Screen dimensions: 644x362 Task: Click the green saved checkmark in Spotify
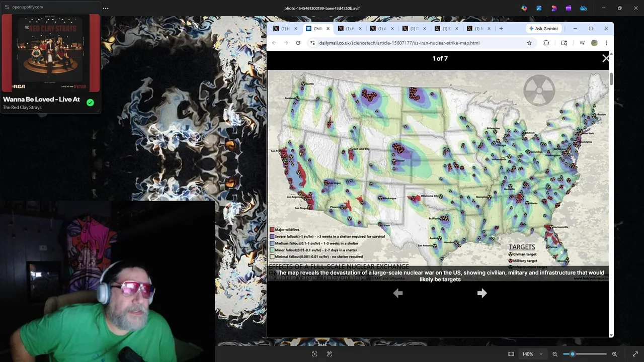90,103
